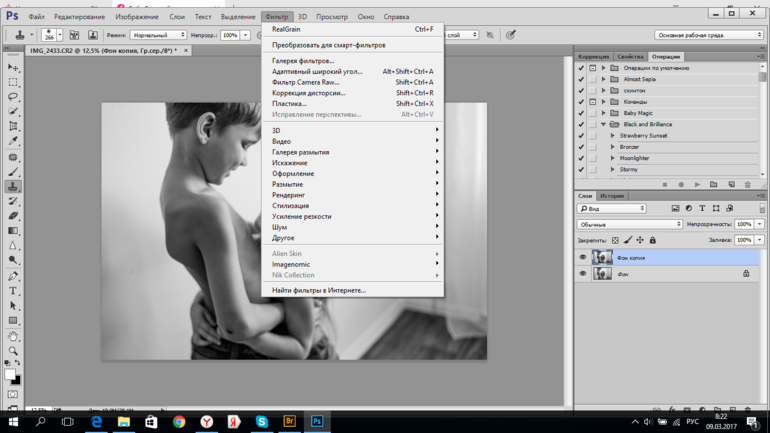
Task: Switch to the 'История' panel tab
Action: 611,196
